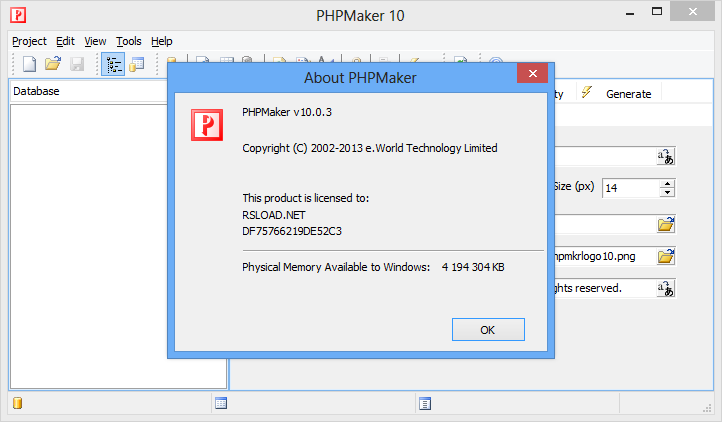The width and height of the screenshot is (722, 422).
Task: Click the footer text field ending 'ghts reserved.'
Action: [x=606, y=288]
